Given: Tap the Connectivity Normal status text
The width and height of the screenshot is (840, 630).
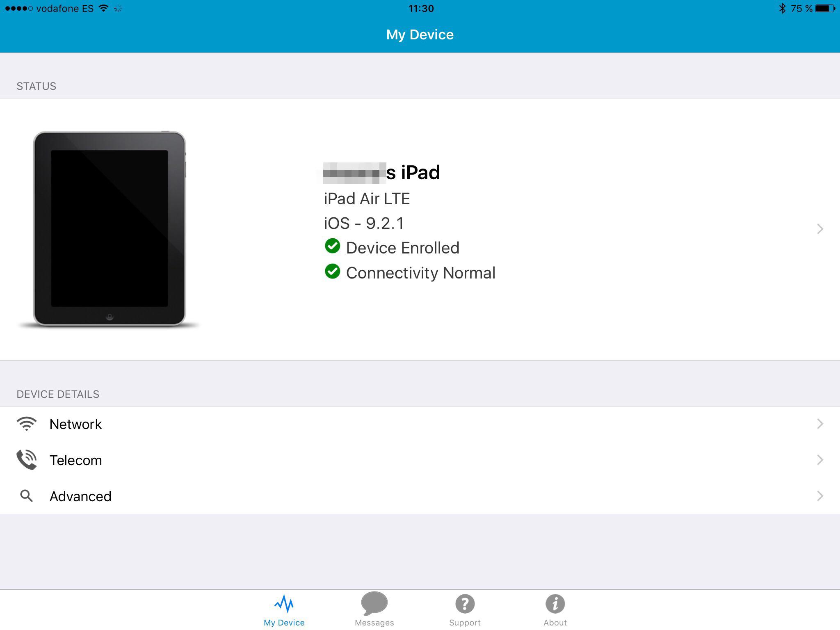Looking at the screenshot, I should click(x=421, y=273).
